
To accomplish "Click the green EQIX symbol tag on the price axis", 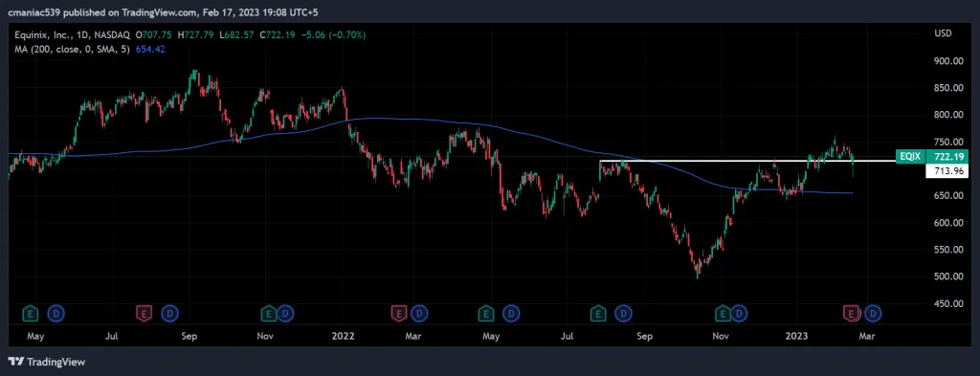I will (x=910, y=156).
